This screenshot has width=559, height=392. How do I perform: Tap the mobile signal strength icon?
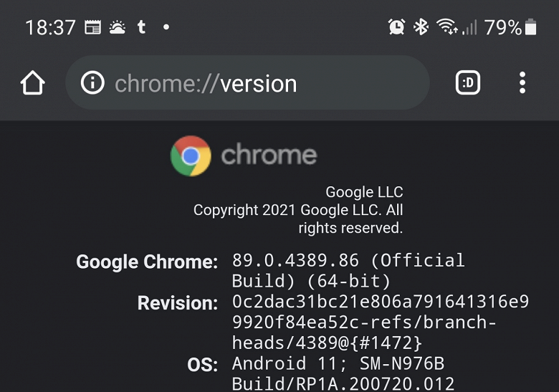[469, 27]
